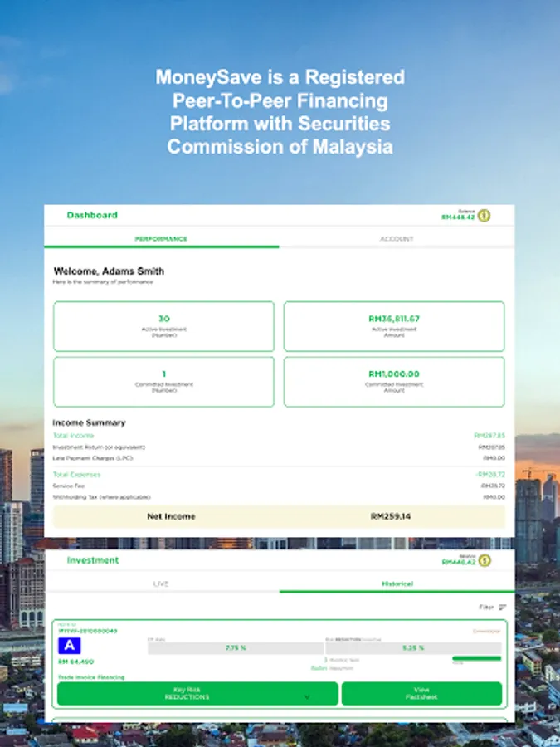The image size is (560, 747).
Task: Click the Investment Return row label
Action: pyautogui.click(x=99, y=447)
